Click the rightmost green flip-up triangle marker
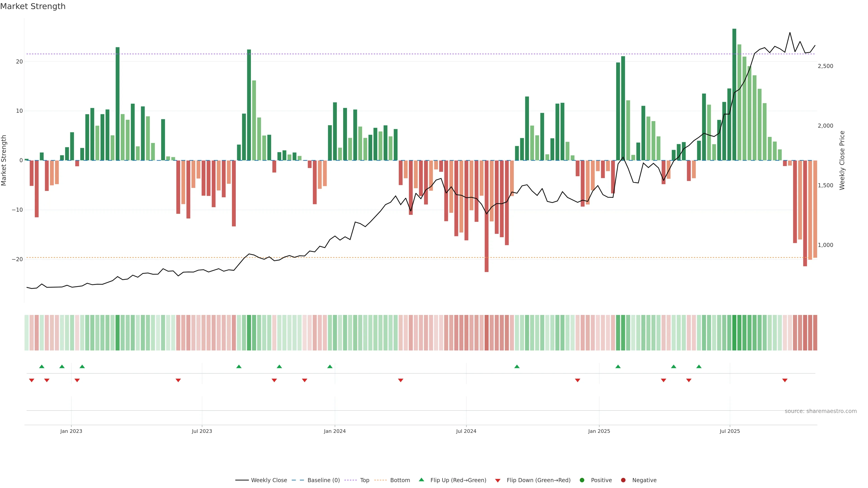Image resolution: width=868 pixels, height=488 pixels. [699, 366]
